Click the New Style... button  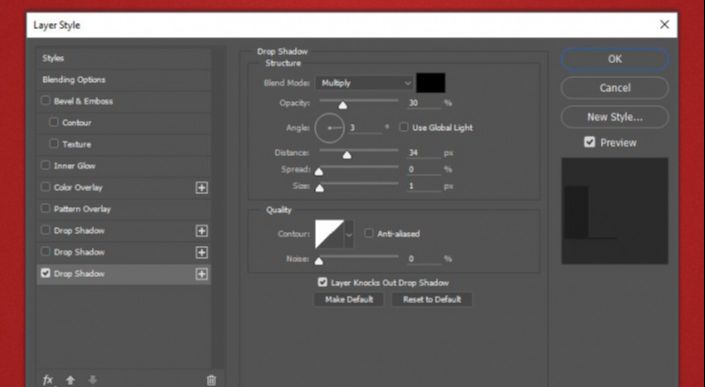click(615, 117)
